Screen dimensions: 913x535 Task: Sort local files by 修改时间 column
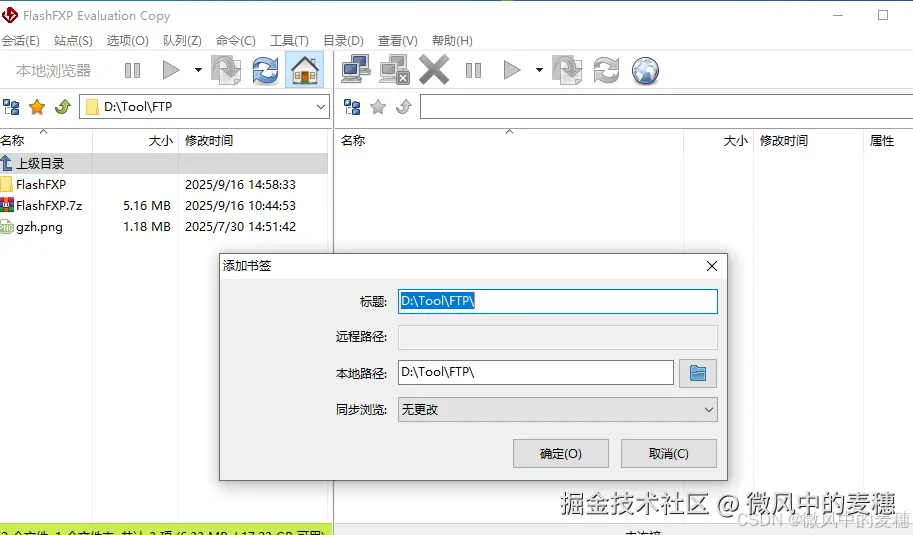253,140
